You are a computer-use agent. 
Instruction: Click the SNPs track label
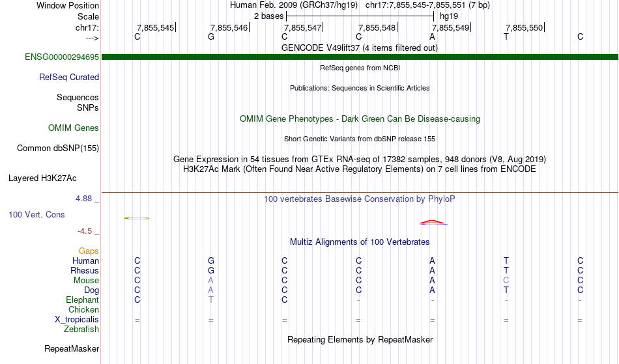pyautogui.click(x=88, y=107)
